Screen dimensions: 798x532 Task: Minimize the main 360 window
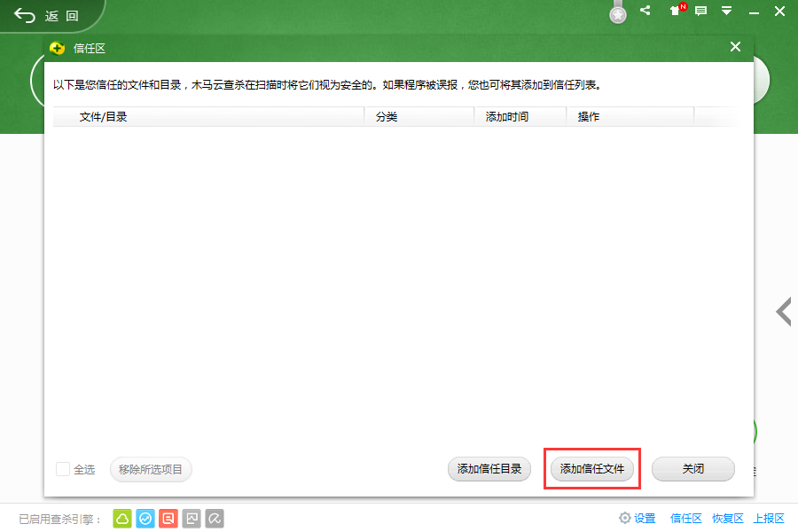tap(754, 12)
